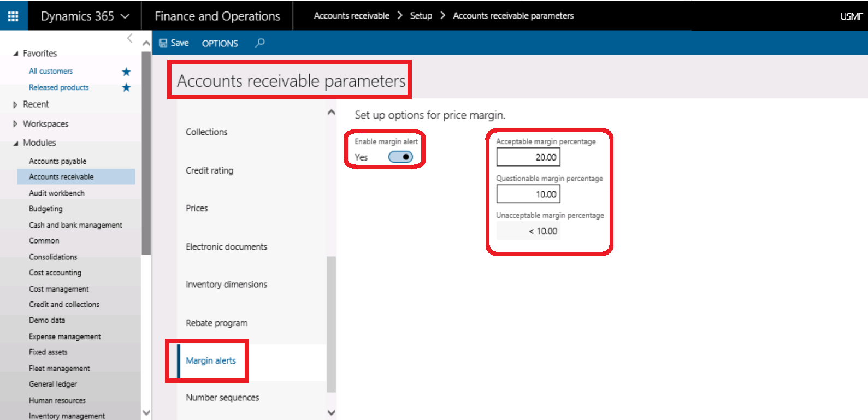Expand the Recent section
Viewport: 868px width, 420px height.
coord(15,104)
